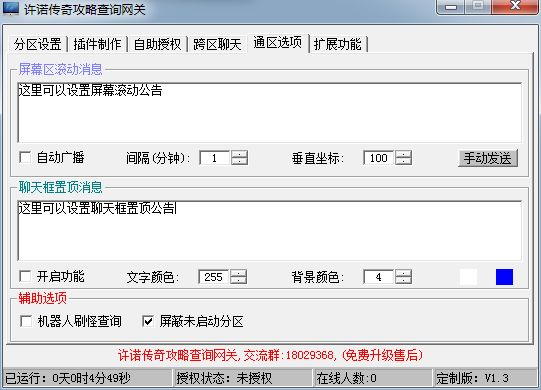Decrease the 间隔(分钟) spinner value
541x390 pixels.
coord(239,162)
